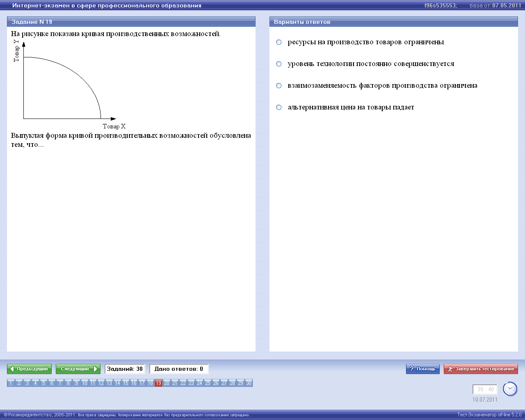Navigate to question 6
The height and width of the screenshot is (420, 525).
(x=52, y=383)
